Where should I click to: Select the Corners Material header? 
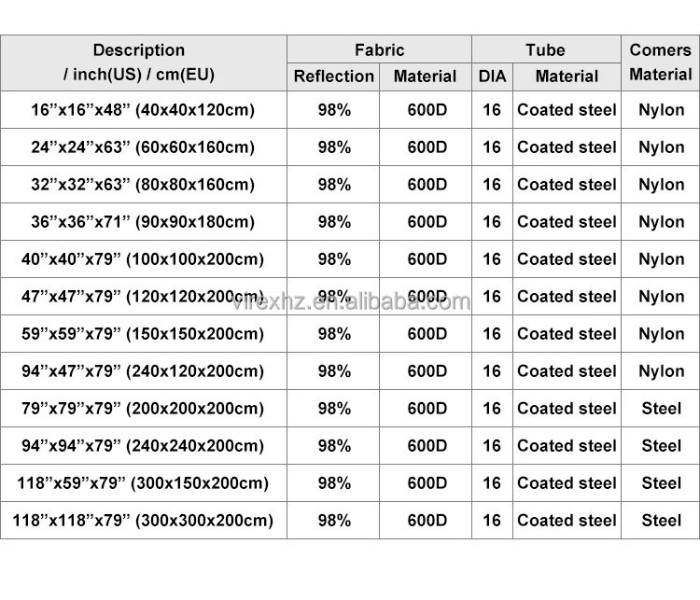click(661, 63)
